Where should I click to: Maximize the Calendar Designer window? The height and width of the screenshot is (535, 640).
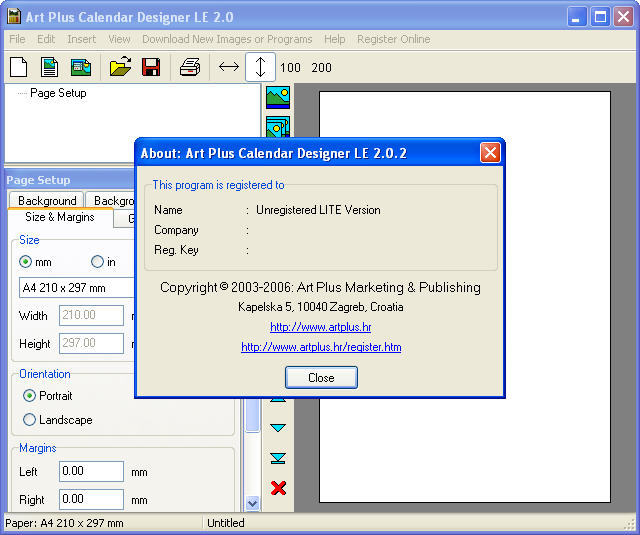coord(600,17)
